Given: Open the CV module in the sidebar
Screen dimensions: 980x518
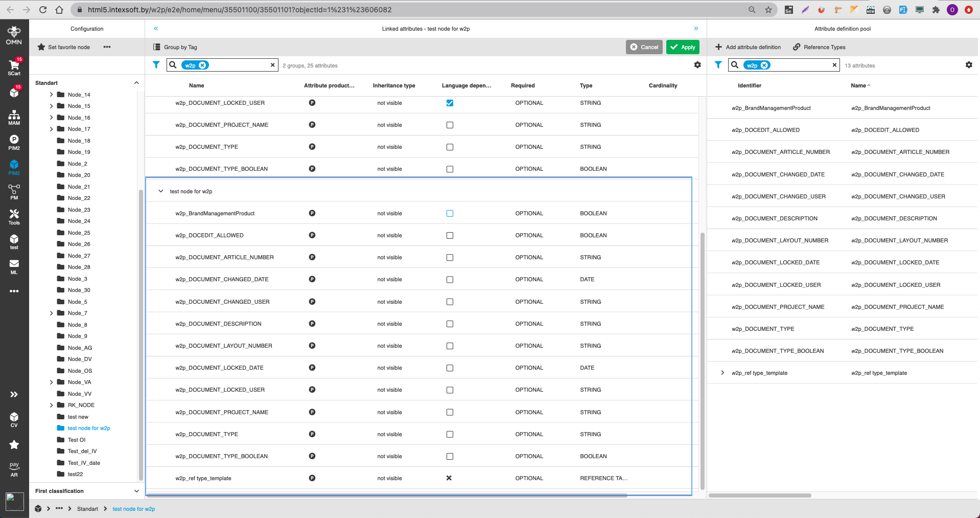Looking at the screenshot, I should (14, 419).
